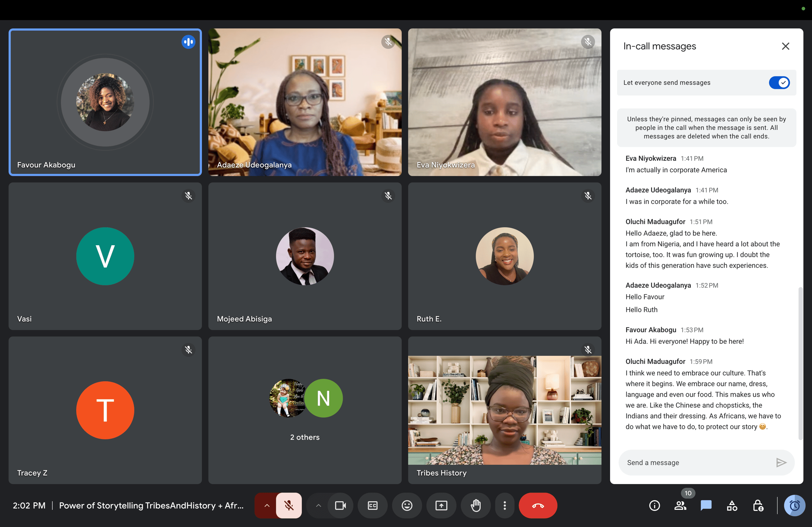
Task: Click the green status dot at top right
Action: coord(803,8)
